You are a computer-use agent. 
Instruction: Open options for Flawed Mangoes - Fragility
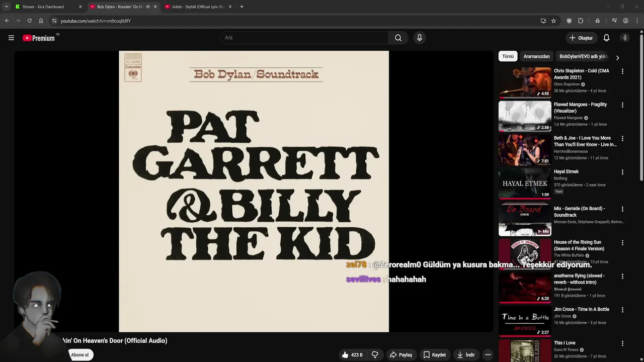(x=622, y=105)
